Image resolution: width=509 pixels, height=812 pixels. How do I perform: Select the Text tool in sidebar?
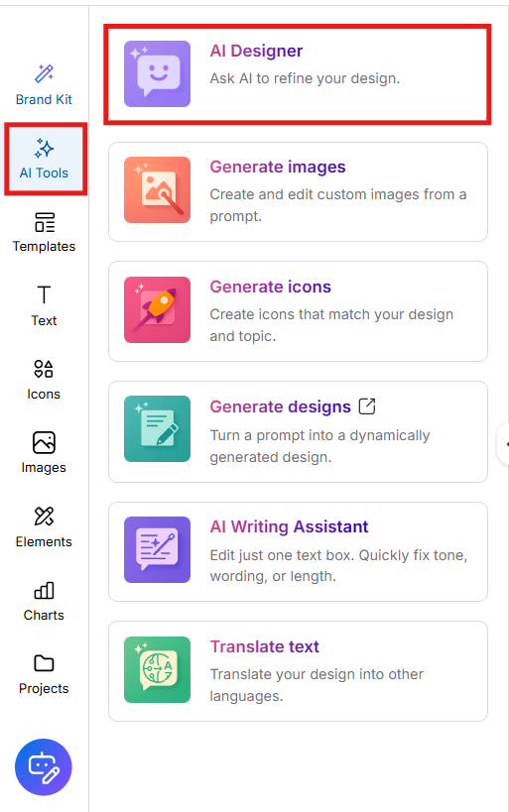44,305
